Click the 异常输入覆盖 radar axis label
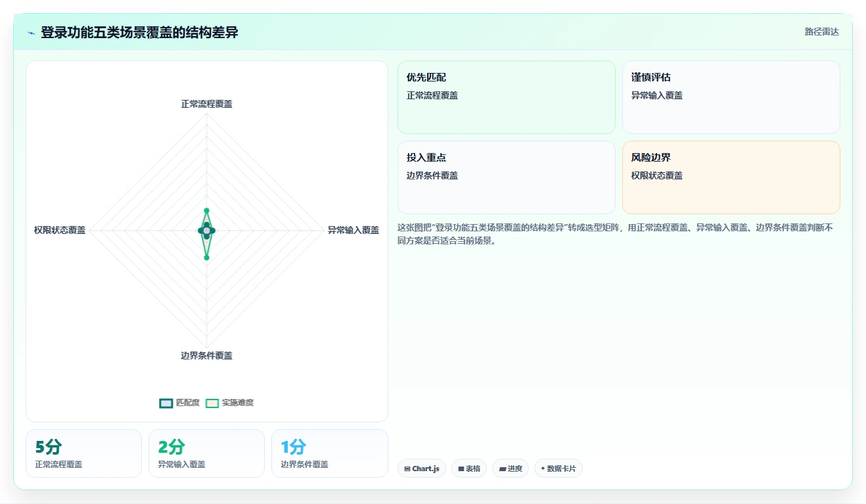866x504 pixels. click(353, 230)
